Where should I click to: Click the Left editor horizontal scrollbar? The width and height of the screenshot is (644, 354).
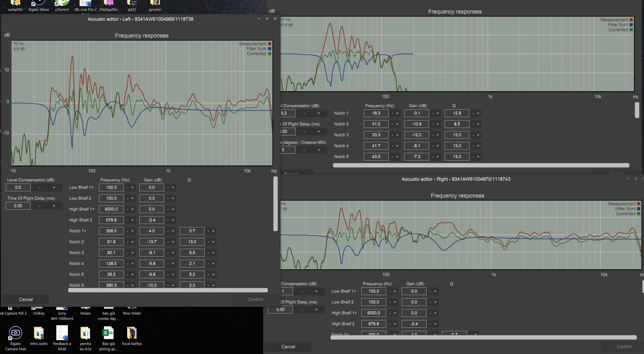click(x=168, y=290)
